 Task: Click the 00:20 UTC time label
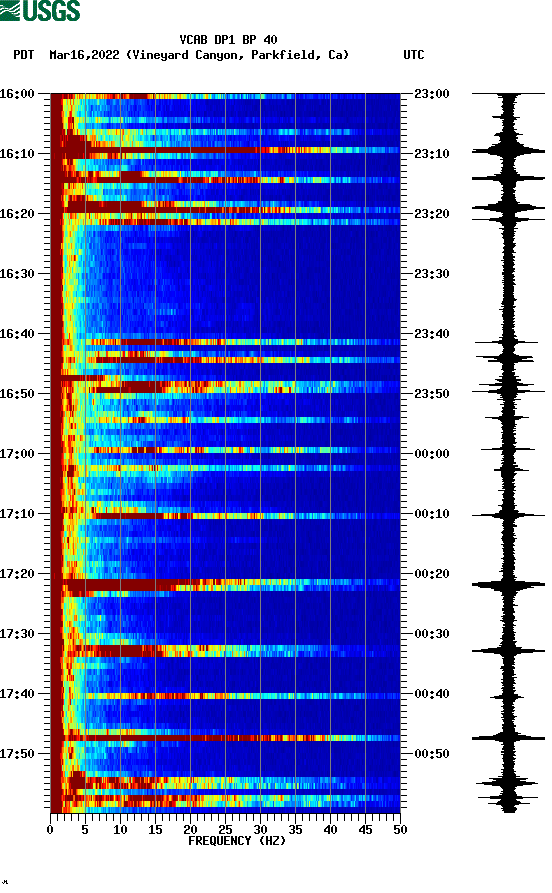(432, 574)
